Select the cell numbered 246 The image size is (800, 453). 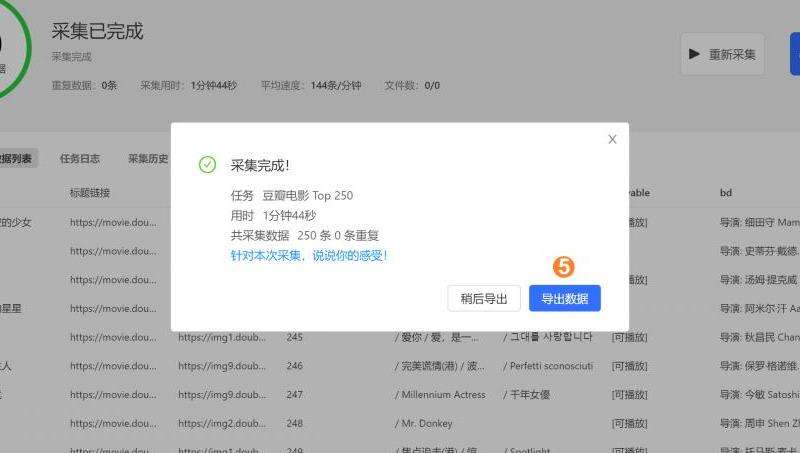tap(294, 366)
